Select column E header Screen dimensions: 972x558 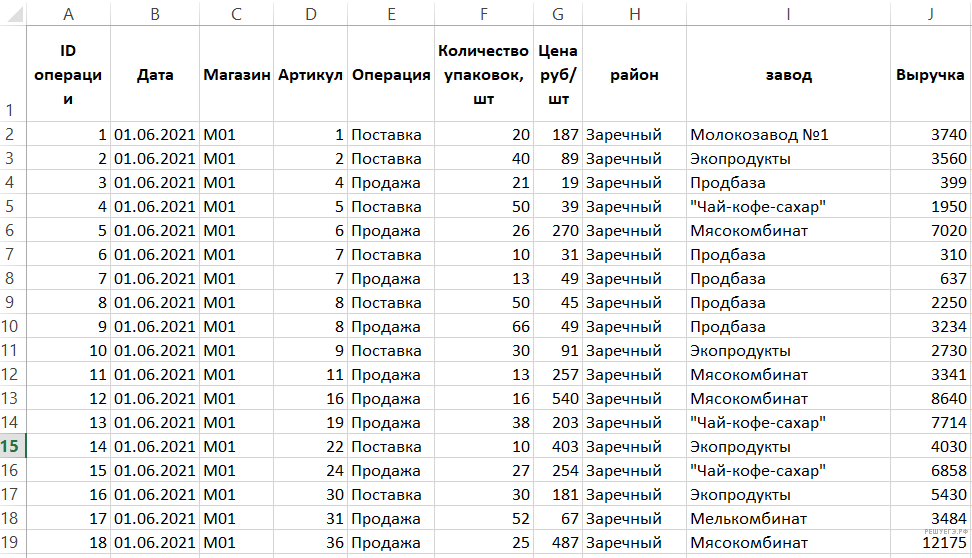[x=391, y=14]
